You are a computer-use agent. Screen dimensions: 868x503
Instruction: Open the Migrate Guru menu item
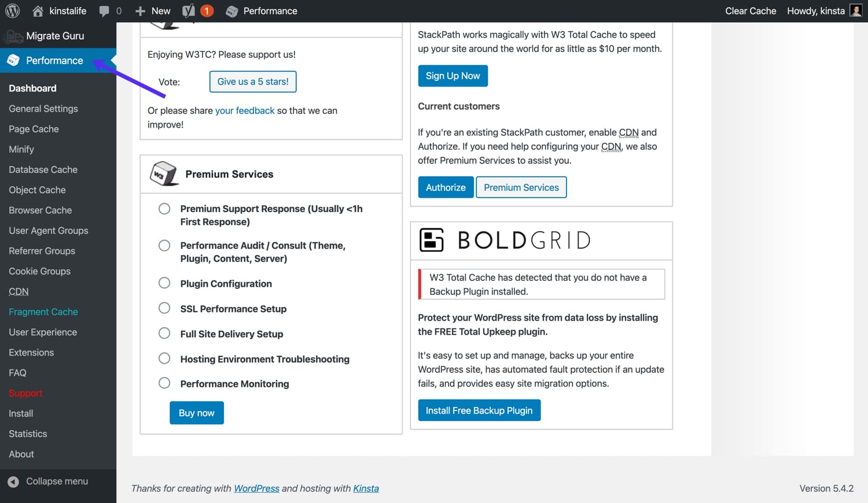(x=55, y=36)
